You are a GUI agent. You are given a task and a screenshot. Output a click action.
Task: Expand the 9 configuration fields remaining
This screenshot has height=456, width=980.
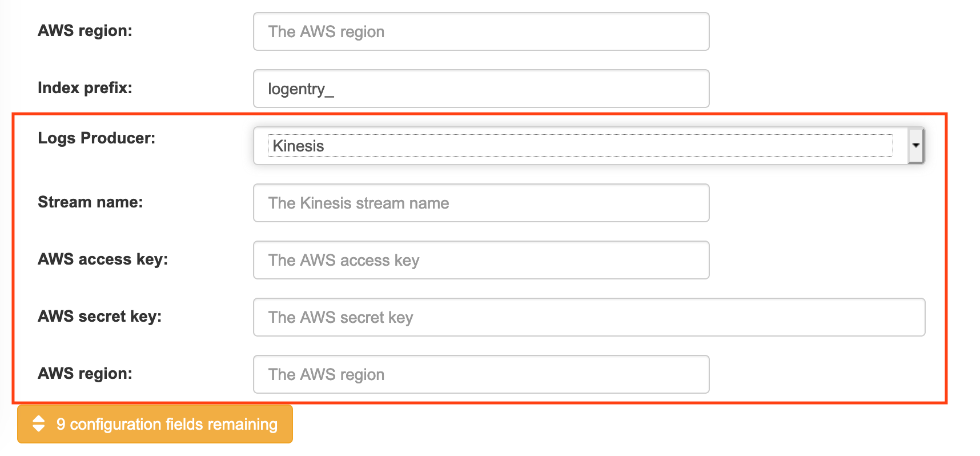[155, 424]
